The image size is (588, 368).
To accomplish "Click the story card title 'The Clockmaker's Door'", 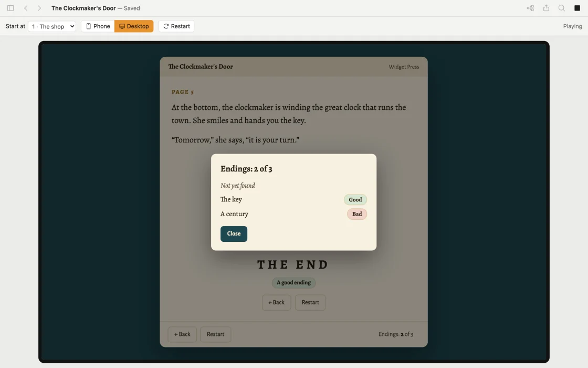I will [200, 66].
